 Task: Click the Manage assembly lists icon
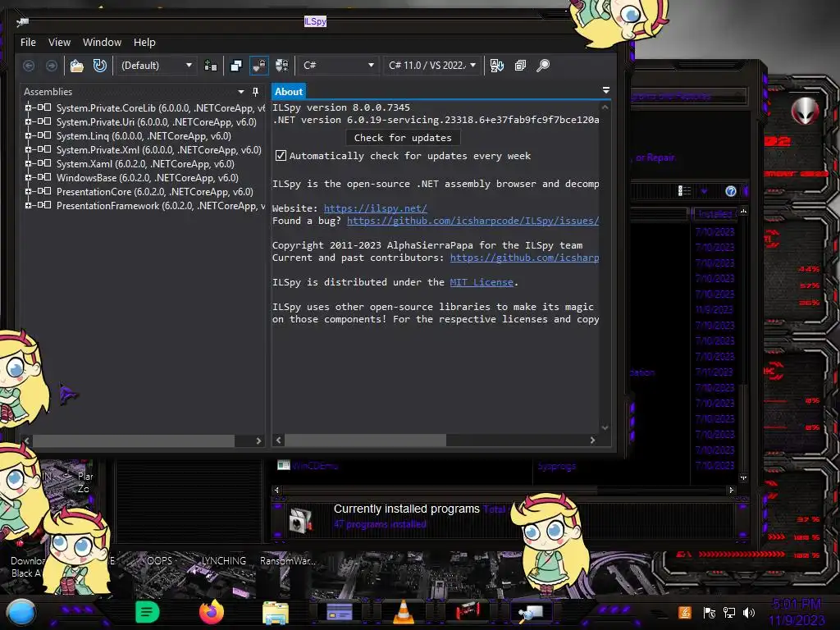[x=211, y=66]
